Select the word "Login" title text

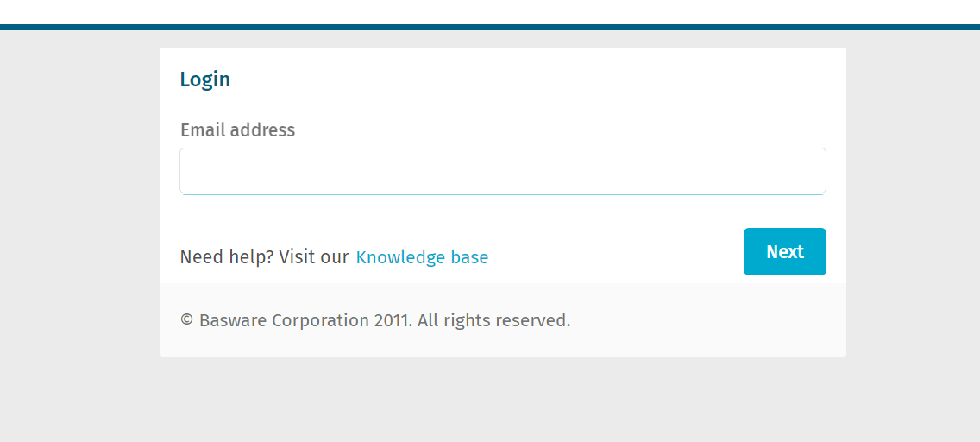pyautogui.click(x=204, y=79)
